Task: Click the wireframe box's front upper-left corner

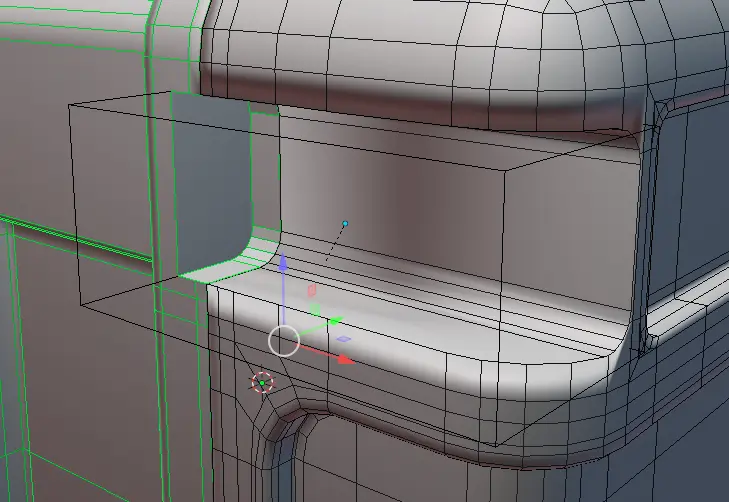Action: [67, 103]
